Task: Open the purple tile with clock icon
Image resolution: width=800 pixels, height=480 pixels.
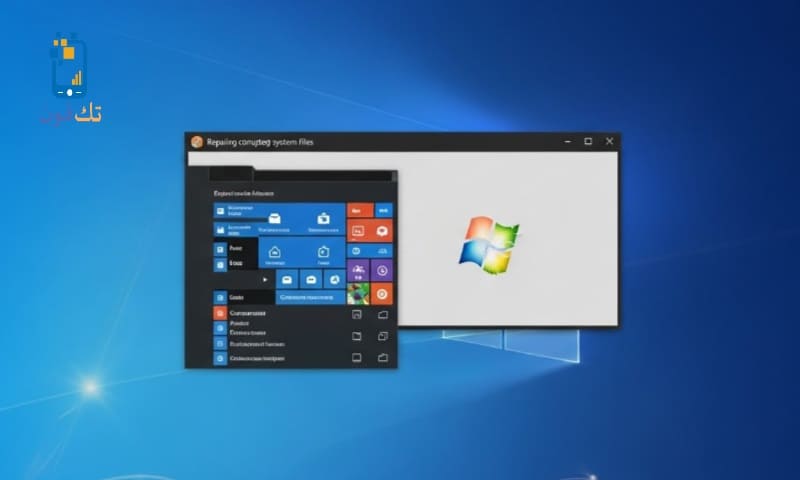Action: [382, 271]
